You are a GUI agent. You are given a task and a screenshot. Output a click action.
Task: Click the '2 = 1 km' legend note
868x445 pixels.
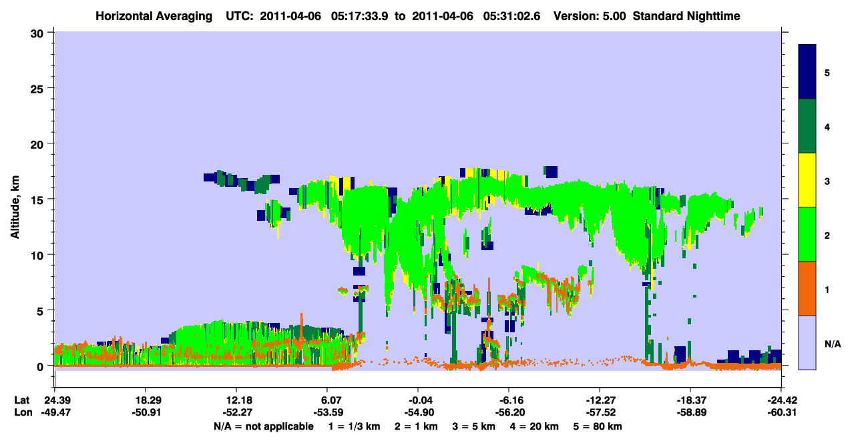(x=415, y=426)
